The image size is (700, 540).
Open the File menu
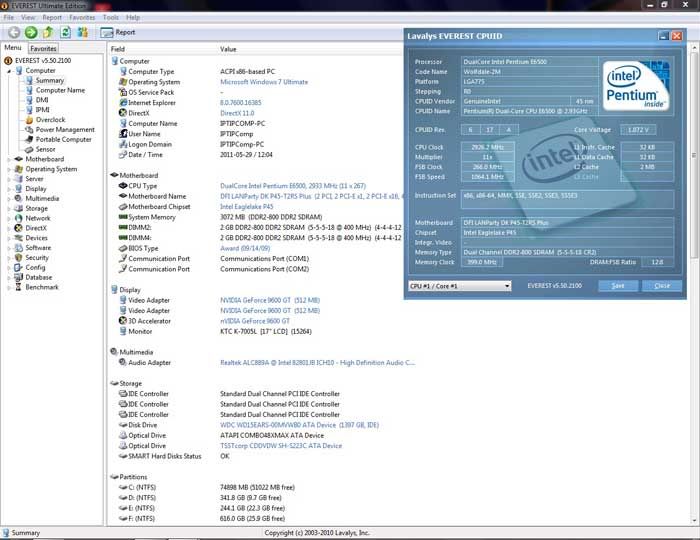[8, 17]
